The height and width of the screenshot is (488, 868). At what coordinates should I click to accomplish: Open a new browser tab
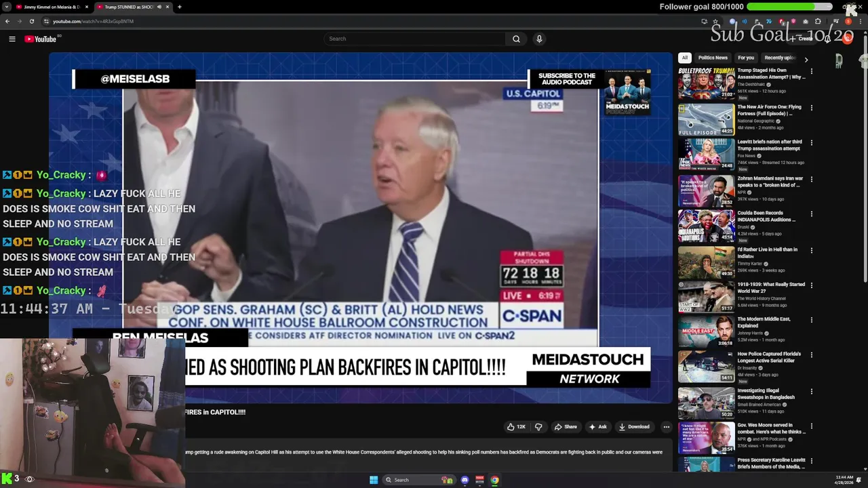coord(179,7)
